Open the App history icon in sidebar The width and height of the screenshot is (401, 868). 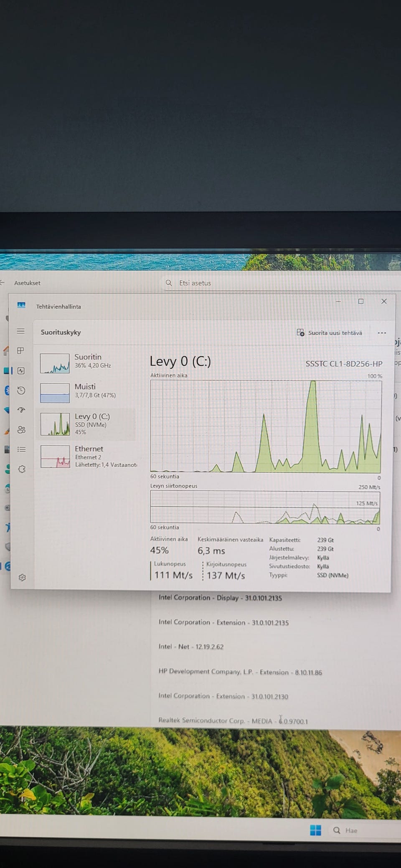click(21, 390)
